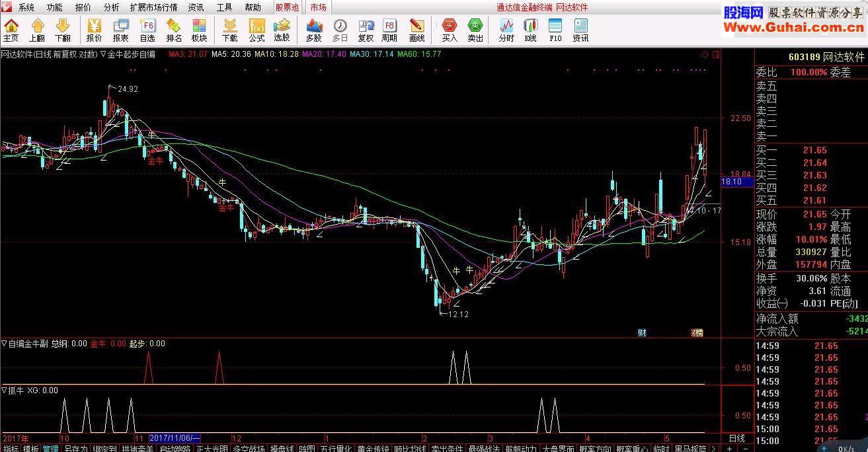Open the 工具 menu
Viewport: 868px width, 452px height.
[x=224, y=7]
